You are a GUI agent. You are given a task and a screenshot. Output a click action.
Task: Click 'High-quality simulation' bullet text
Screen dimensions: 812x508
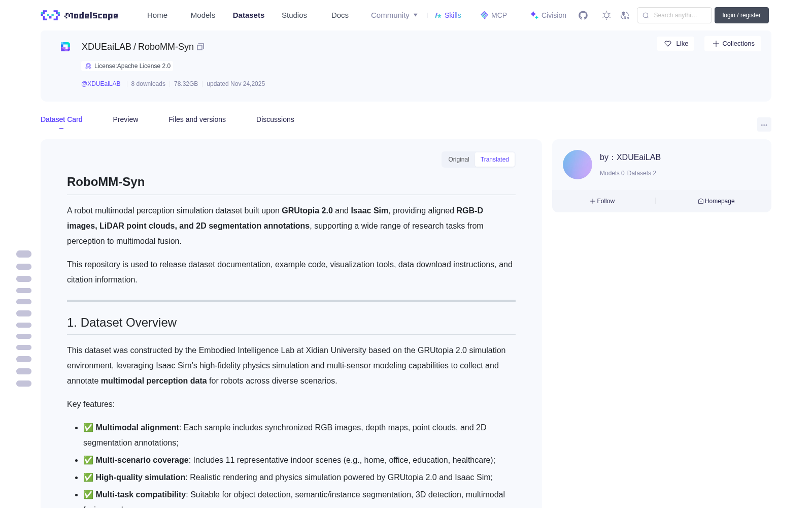pyautogui.click(x=141, y=478)
